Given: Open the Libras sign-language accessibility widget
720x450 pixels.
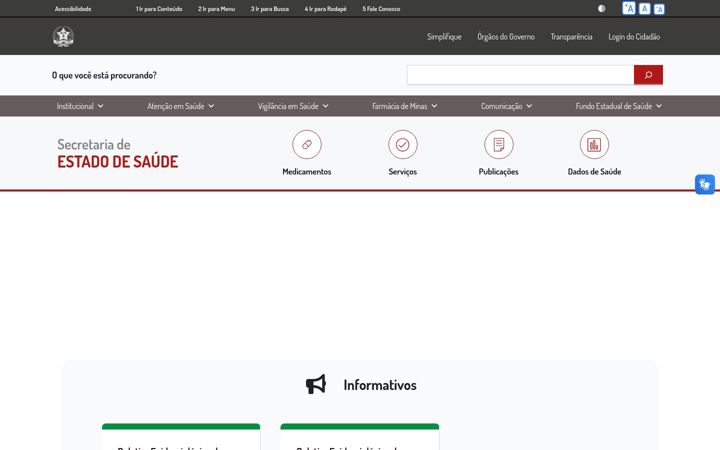Looking at the screenshot, I should click(705, 185).
